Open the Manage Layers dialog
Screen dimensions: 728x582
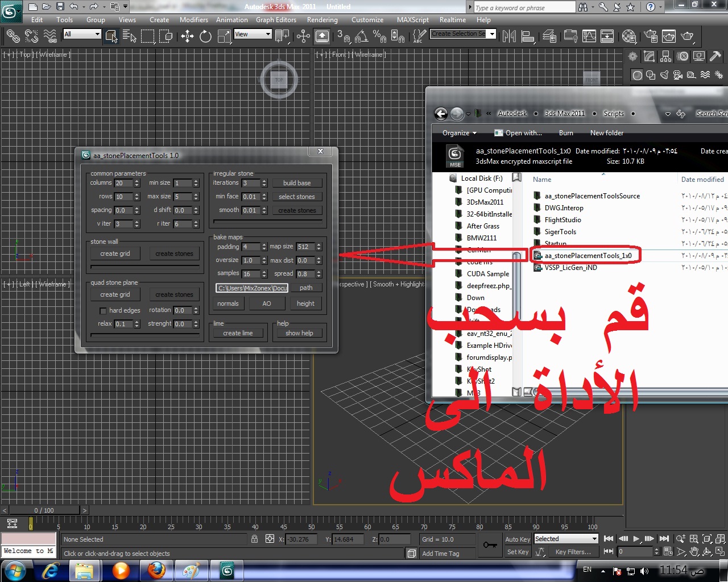coord(549,36)
